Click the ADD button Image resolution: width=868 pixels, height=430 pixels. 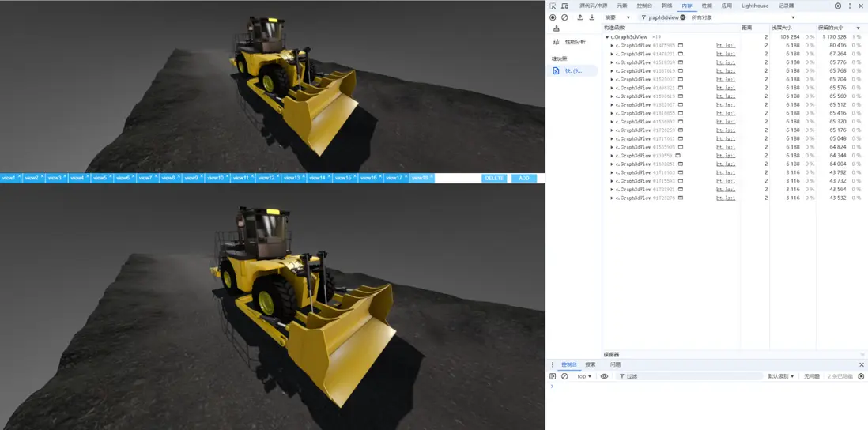(524, 178)
